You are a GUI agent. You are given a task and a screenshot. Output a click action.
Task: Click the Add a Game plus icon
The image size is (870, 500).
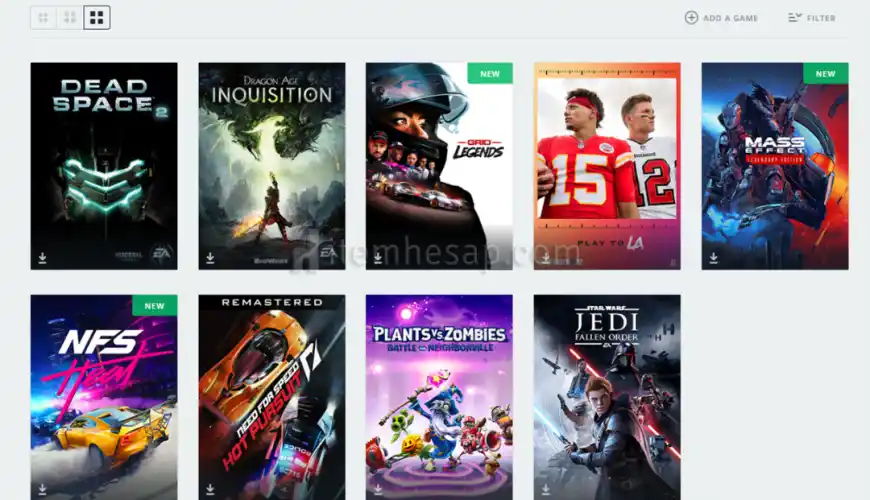(x=691, y=18)
